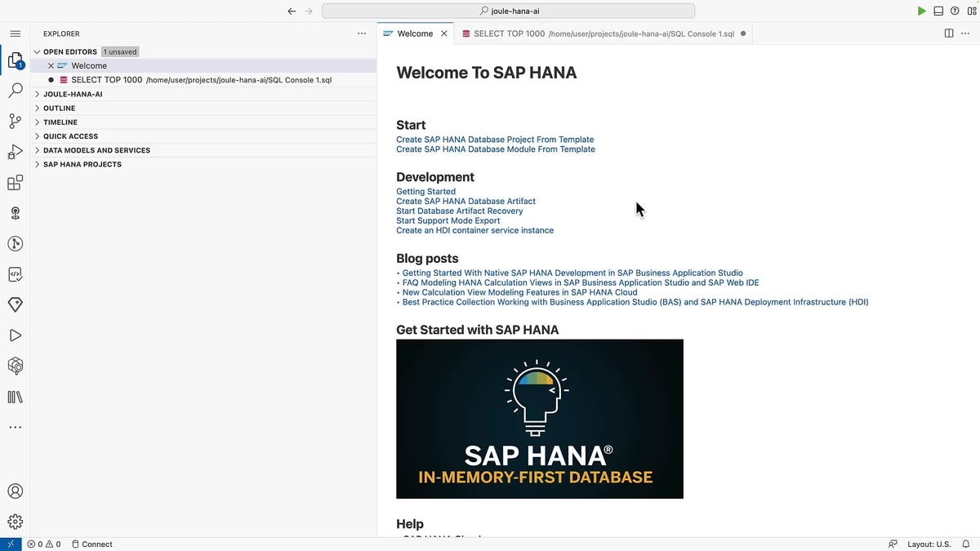The width and height of the screenshot is (980, 551).
Task: Open the Getting Started link
Action: tap(425, 192)
